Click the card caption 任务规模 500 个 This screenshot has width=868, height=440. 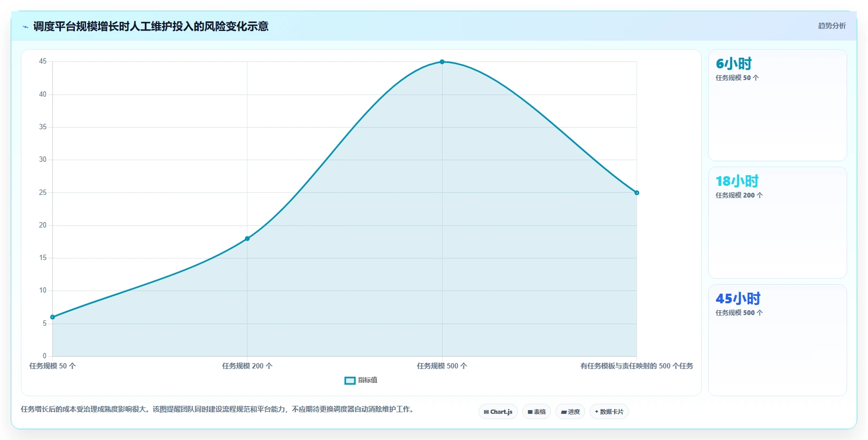[739, 313]
